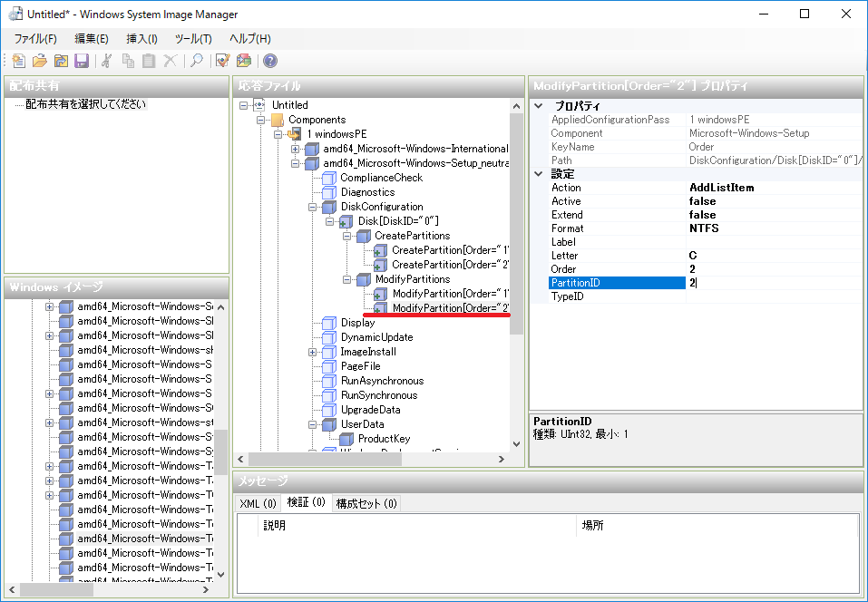Click the Untitled answer file icon
868x602 pixels.
tap(259, 105)
